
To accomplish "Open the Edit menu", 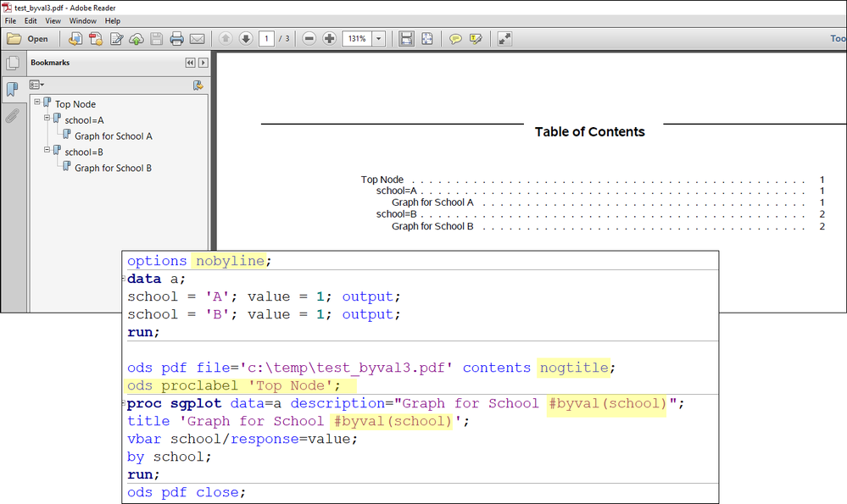I will point(31,20).
